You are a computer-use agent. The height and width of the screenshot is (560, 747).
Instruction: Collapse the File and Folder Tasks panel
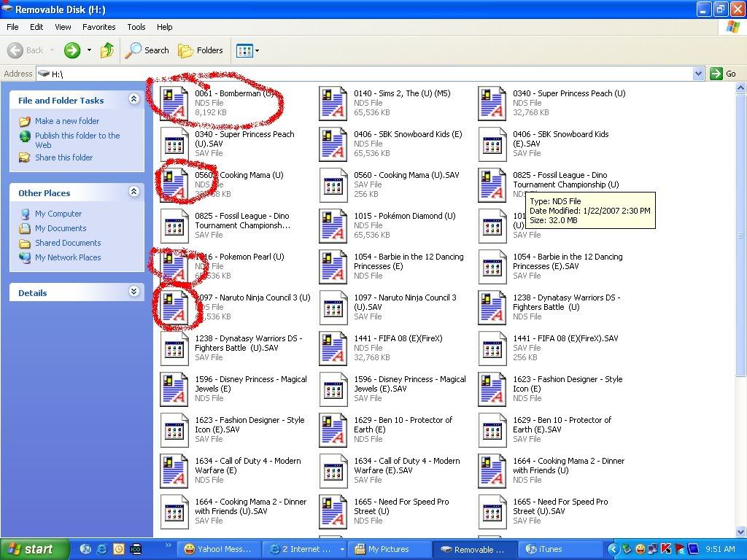pyautogui.click(x=134, y=99)
